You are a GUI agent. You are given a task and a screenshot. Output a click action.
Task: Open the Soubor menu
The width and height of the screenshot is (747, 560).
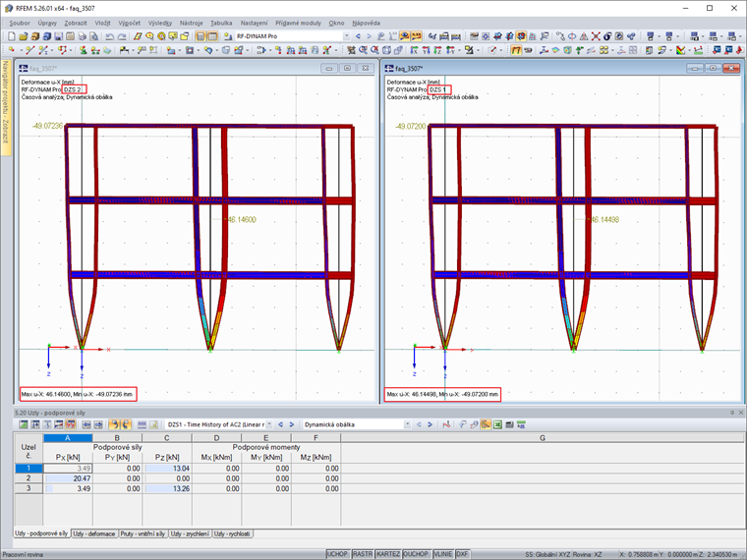[x=20, y=23]
